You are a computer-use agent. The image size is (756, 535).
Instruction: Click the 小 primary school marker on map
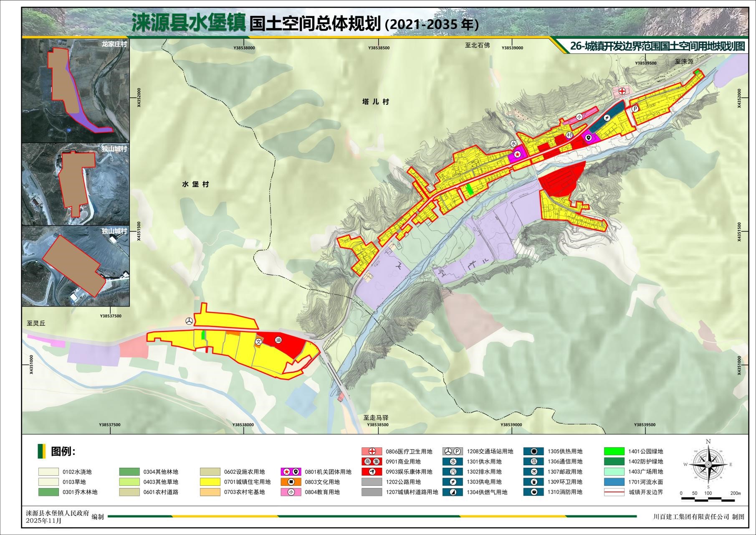point(579,117)
